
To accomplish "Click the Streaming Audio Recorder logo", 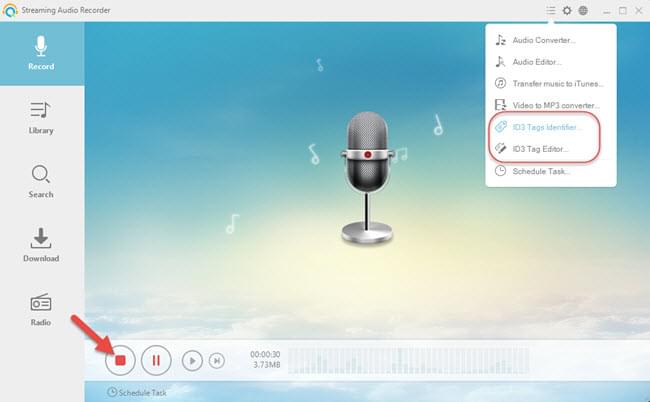I will [x=10, y=10].
